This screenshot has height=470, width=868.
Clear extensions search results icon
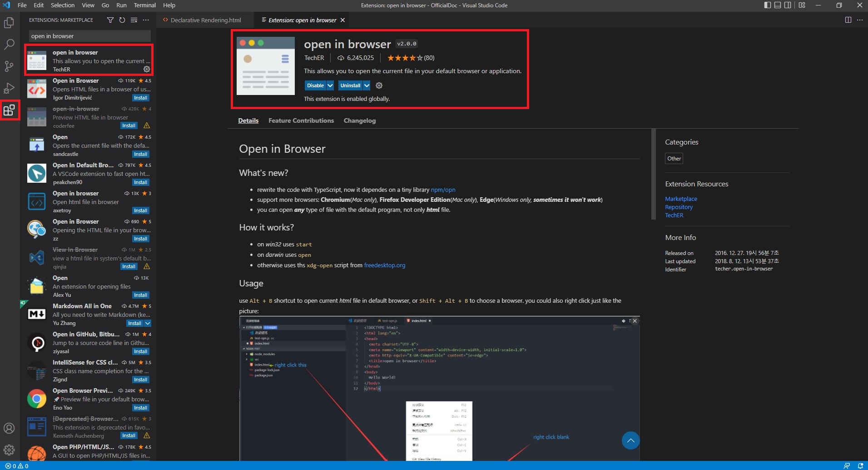pyautogui.click(x=134, y=20)
